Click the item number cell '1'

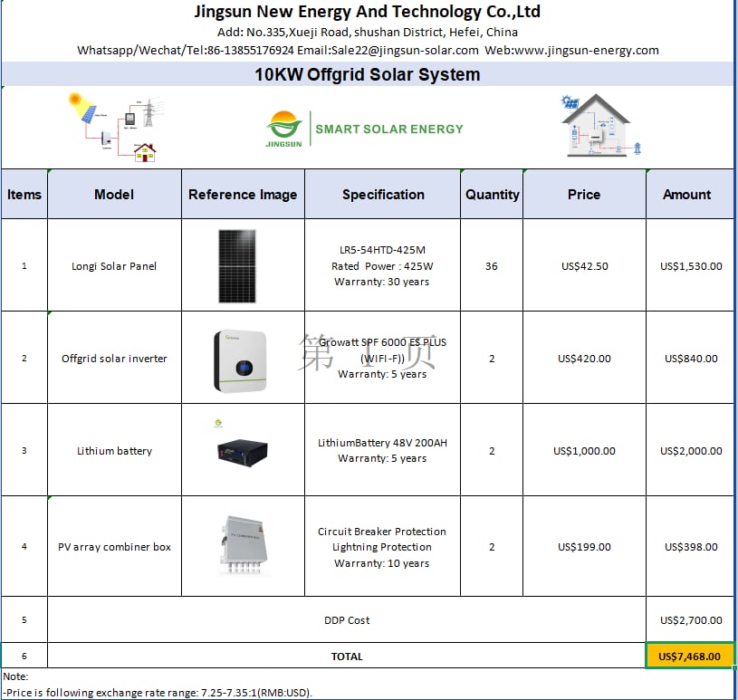pos(24,265)
